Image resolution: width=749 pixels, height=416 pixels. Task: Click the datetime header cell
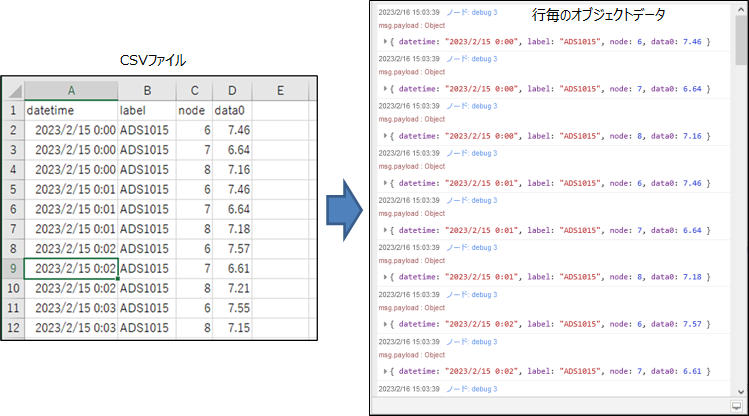click(70, 110)
